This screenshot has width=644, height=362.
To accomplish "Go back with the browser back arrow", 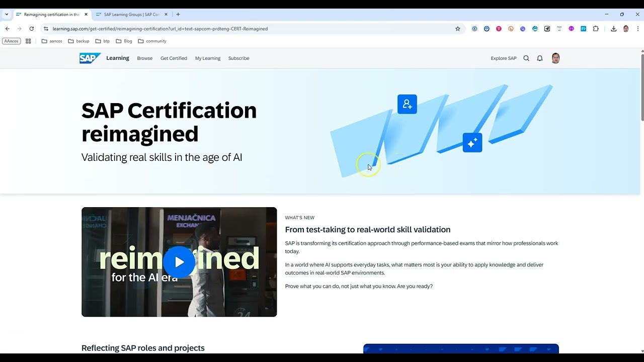I will pyautogui.click(x=8, y=29).
